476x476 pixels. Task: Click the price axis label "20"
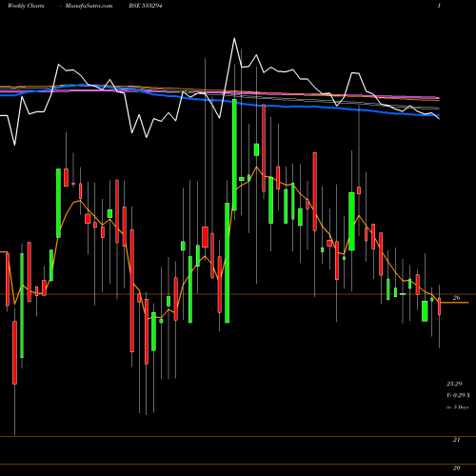tap(456, 467)
